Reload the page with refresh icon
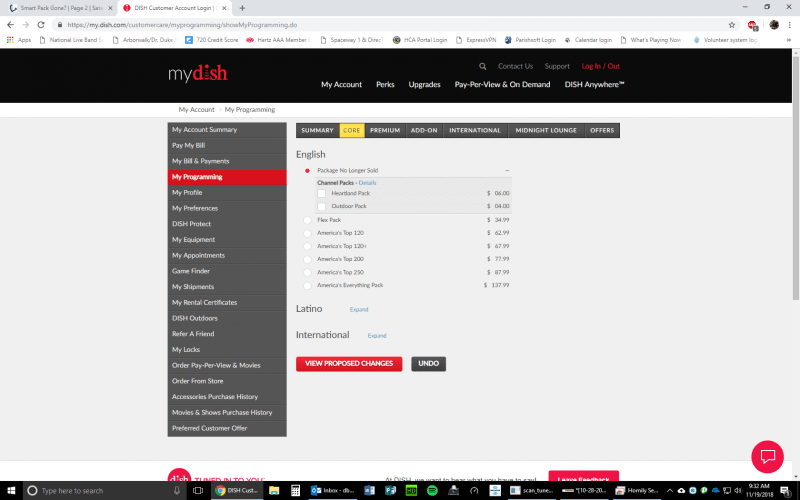Image resolution: width=800 pixels, height=500 pixels. tap(41, 24)
